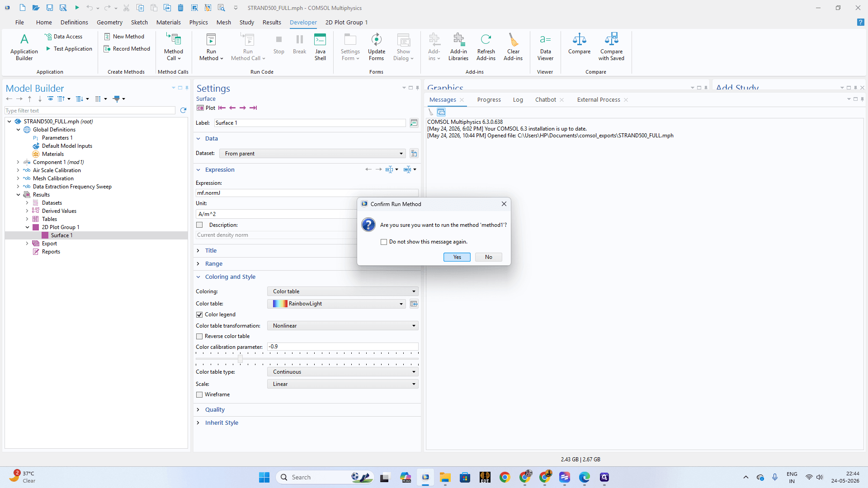
Task: Open Google Chrome from the taskbar
Action: pos(505,477)
